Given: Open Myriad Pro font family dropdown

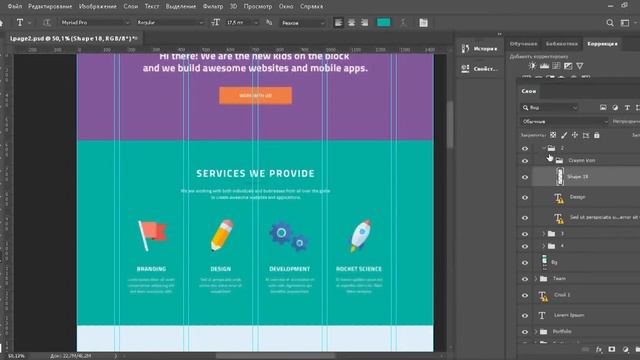Looking at the screenshot, I should pyautogui.click(x=95, y=23).
